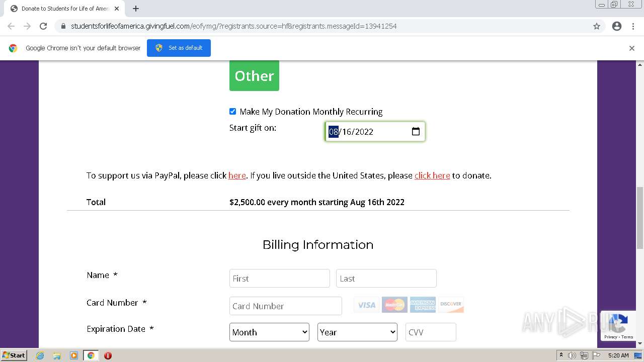This screenshot has height=362, width=644.
Task: Bookmark this page with star icon
Action: coord(597,26)
